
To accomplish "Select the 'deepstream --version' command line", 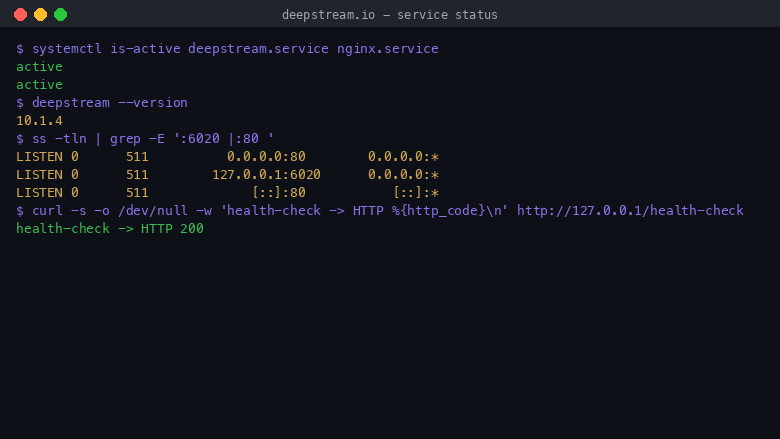I will (102, 103).
